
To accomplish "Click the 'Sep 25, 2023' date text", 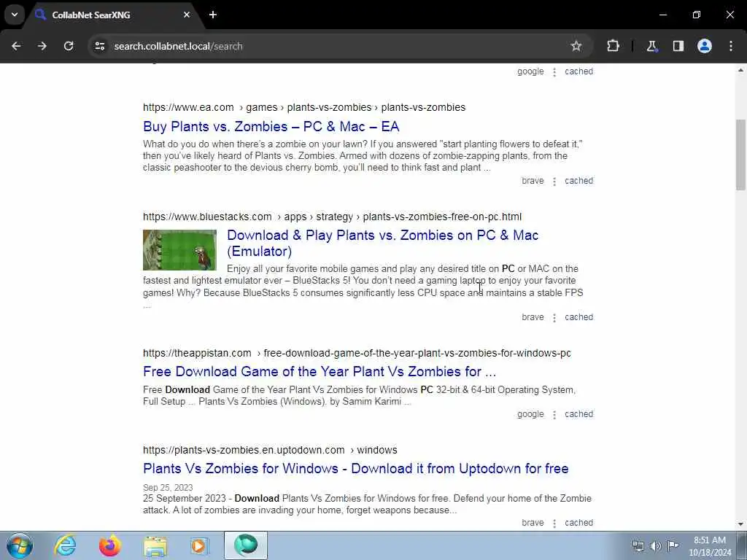I will click(168, 488).
